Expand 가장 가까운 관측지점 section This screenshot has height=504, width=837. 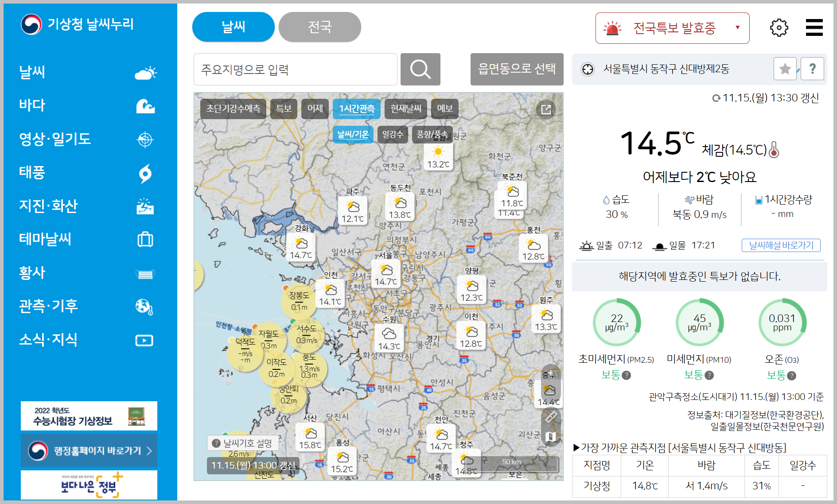click(679, 448)
